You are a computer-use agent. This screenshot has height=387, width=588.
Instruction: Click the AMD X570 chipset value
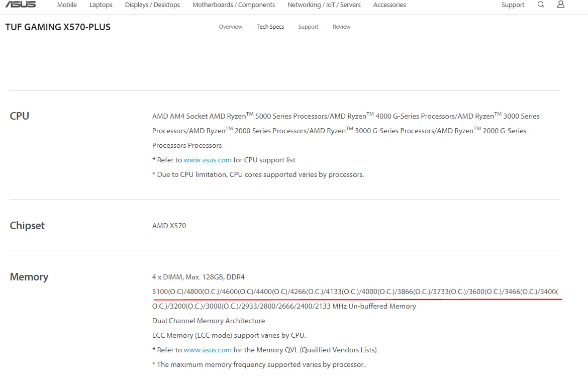tap(169, 226)
